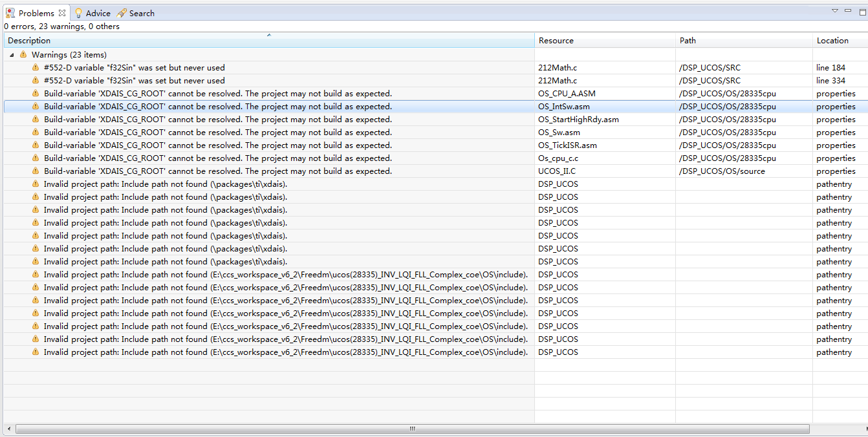The image size is (868, 437).
Task: Minimize the Problems view panel
Action: 848,11
